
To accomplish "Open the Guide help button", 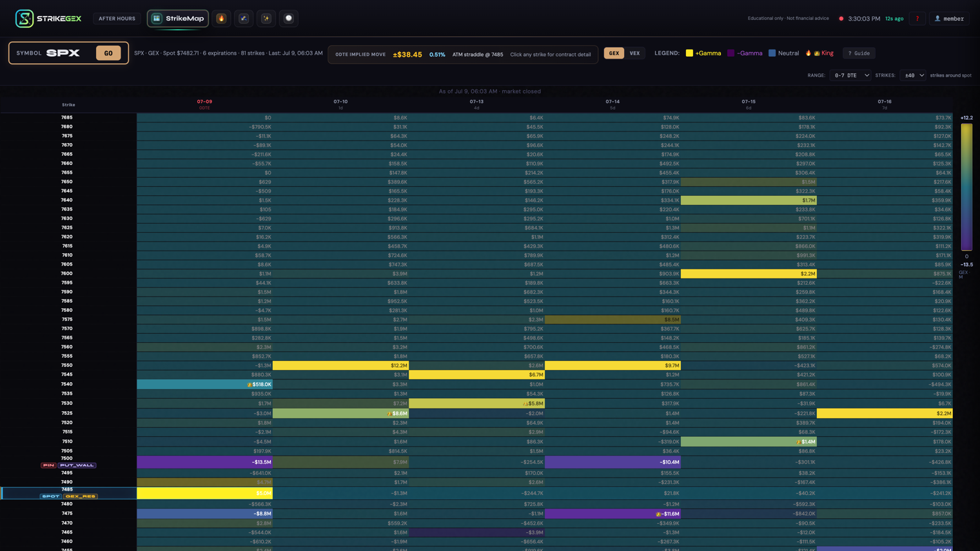I will (859, 53).
